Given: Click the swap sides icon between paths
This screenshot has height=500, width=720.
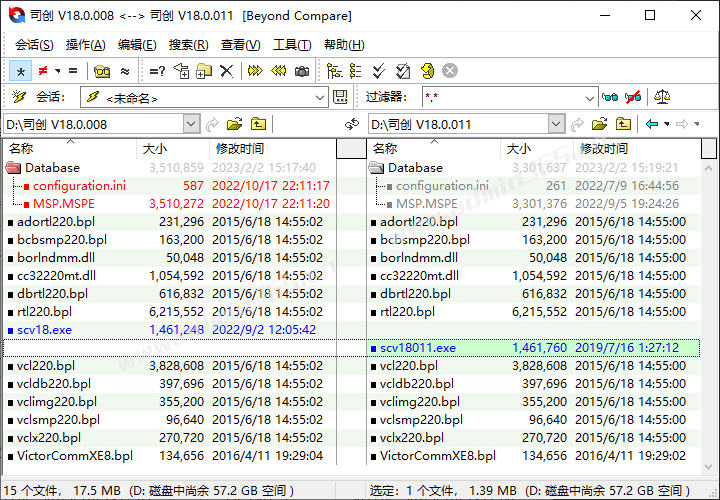Looking at the screenshot, I should pyautogui.click(x=352, y=124).
